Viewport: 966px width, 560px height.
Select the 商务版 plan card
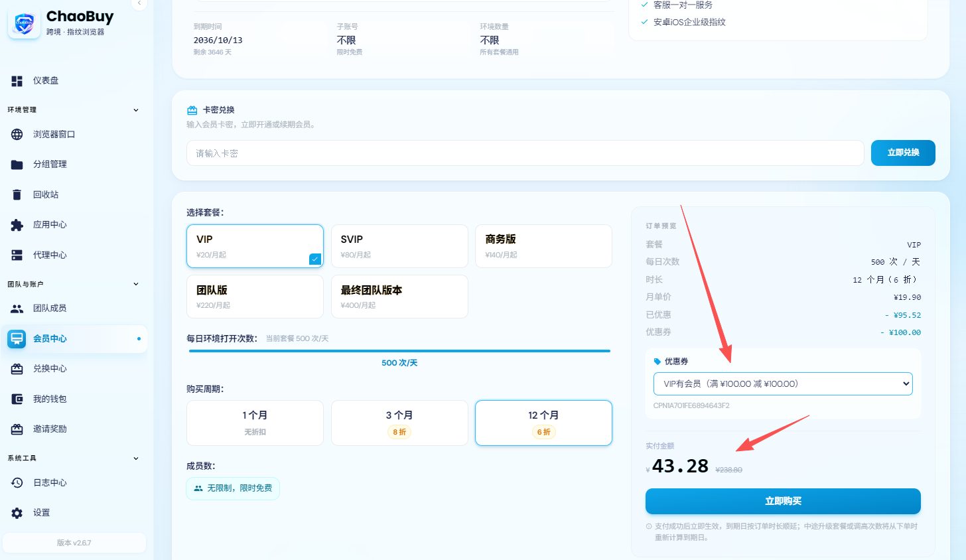543,246
